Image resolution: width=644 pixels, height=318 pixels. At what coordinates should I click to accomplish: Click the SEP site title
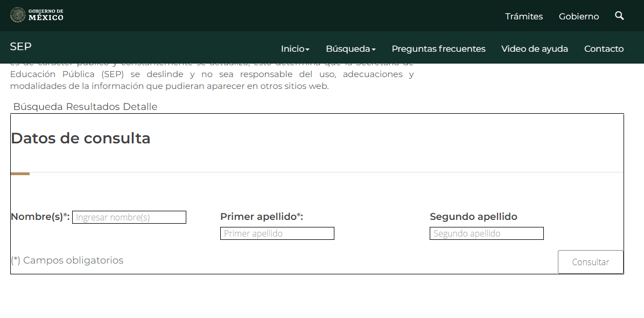[20, 46]
